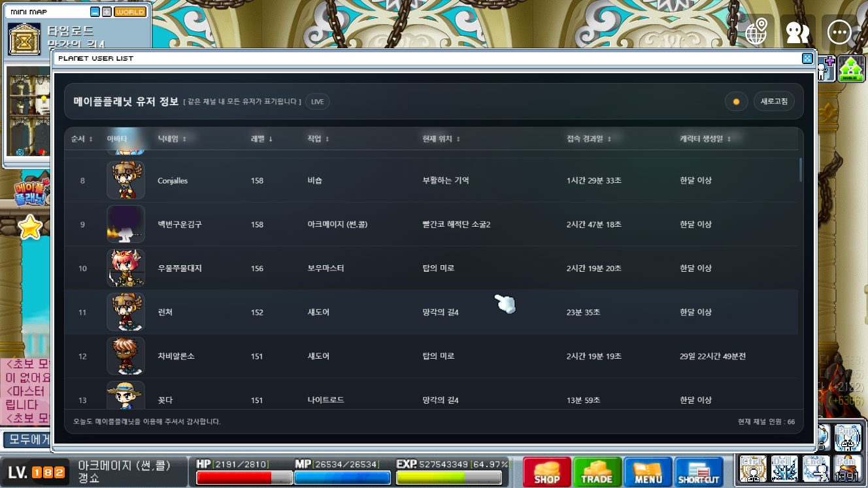Sort the list by 현재 위치 column
Viewport: 868px width, 488px height.
[442, 139]
